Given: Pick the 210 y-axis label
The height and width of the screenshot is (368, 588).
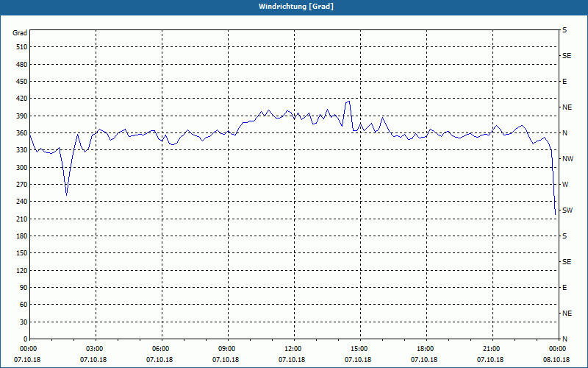Looking at the screenshot, I should click(x=22, y=219).
